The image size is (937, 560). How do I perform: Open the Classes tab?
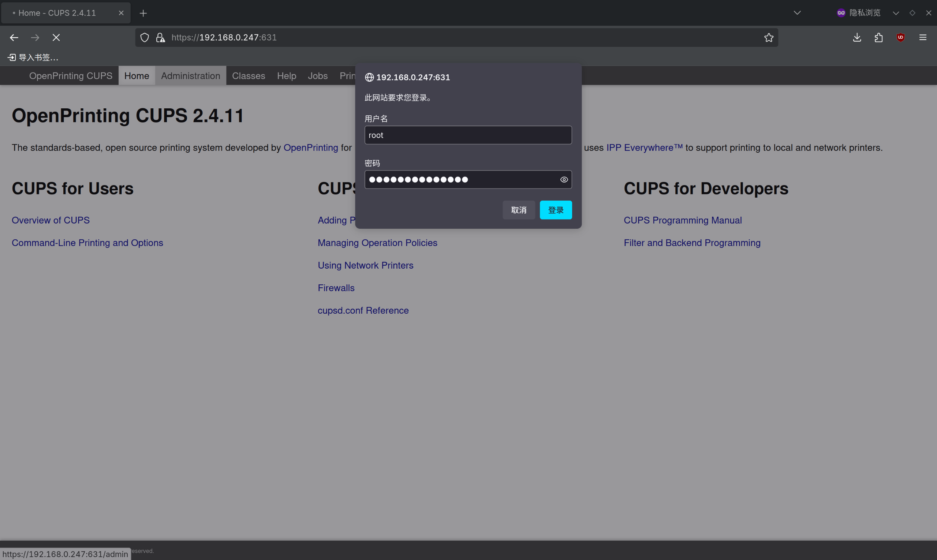coord(249,76)
